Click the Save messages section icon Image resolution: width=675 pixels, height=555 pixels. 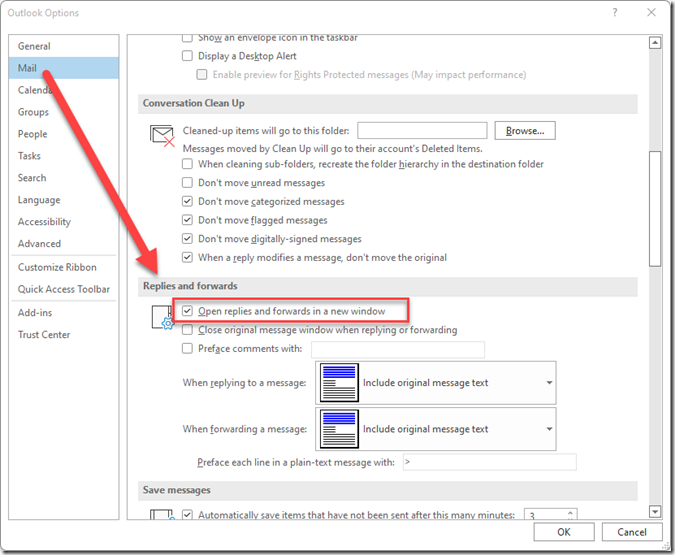(162, 515)
